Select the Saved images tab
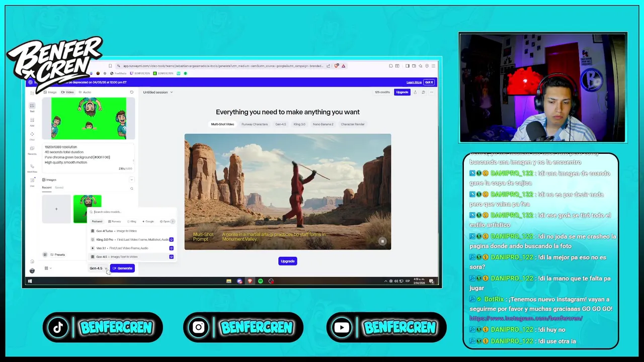 coord(59,188)
